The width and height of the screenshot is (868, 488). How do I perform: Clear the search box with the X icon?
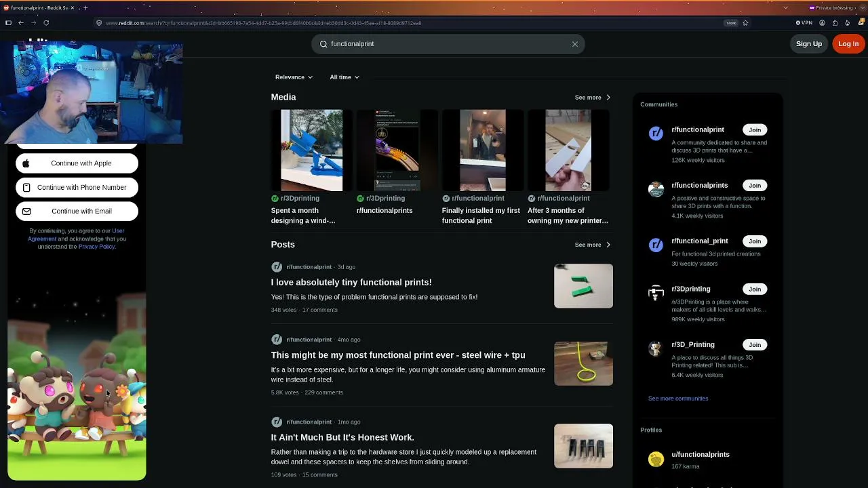click(x=575, y=44)
